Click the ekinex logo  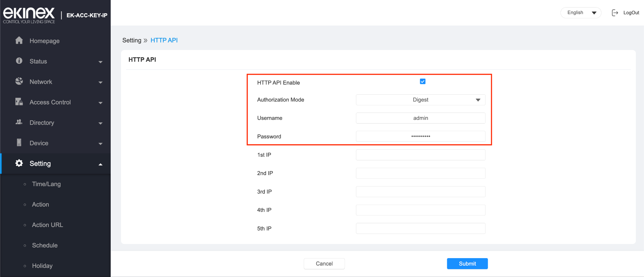point(29,15)
